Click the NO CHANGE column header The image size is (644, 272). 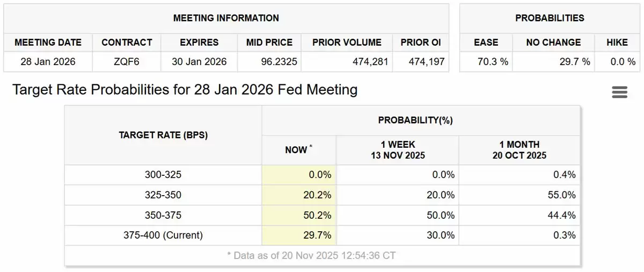point(553,42)
